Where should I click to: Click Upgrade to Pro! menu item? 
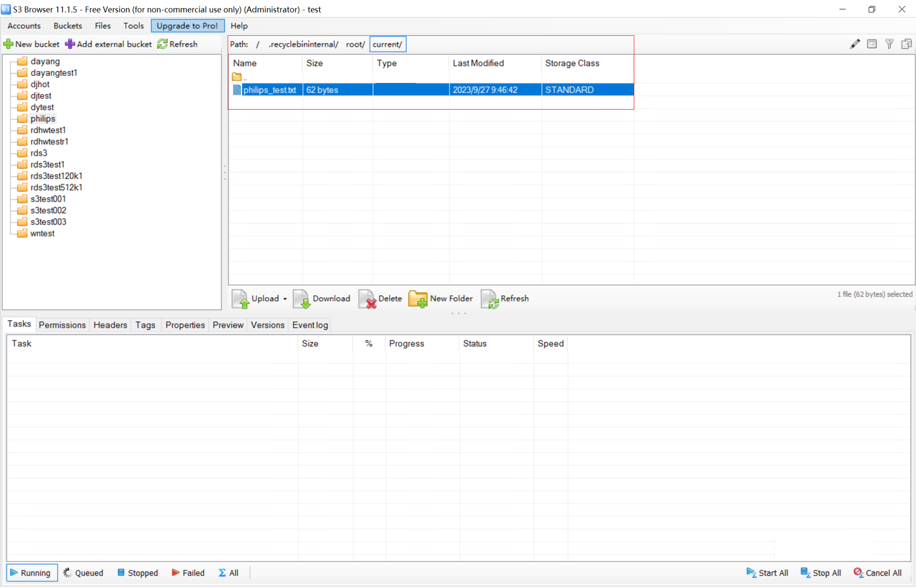tap(187, 26)
